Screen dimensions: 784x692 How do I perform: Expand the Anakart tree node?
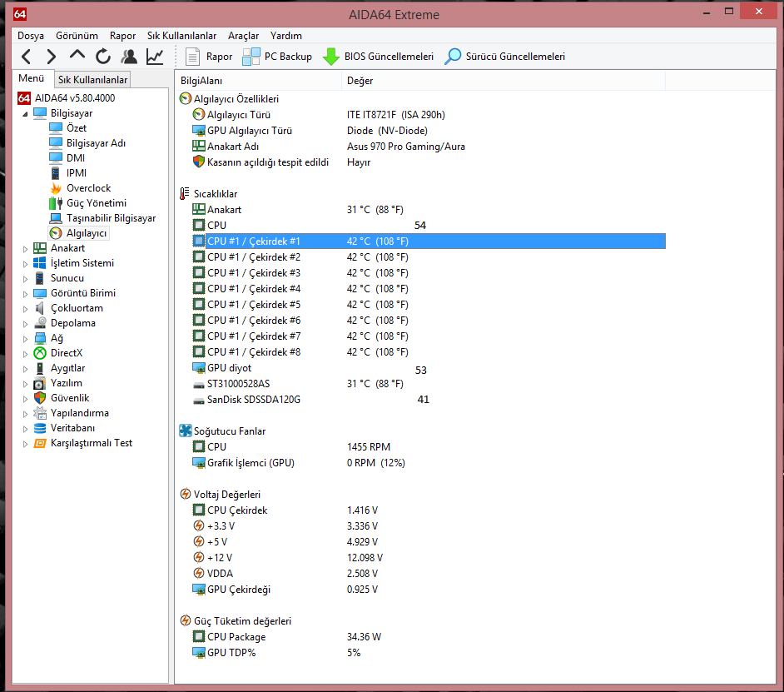tap(25, 249)
